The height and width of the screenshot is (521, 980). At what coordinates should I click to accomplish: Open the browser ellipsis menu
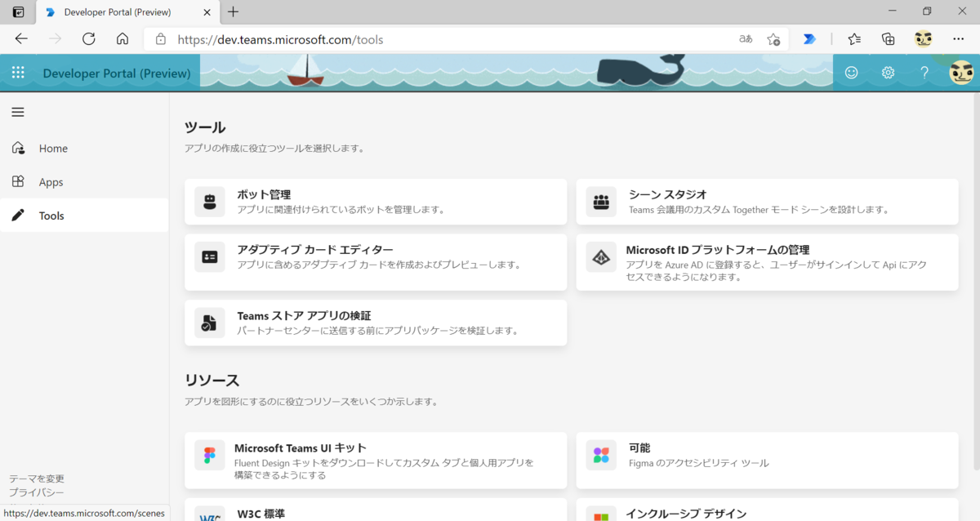click(959, 38)
